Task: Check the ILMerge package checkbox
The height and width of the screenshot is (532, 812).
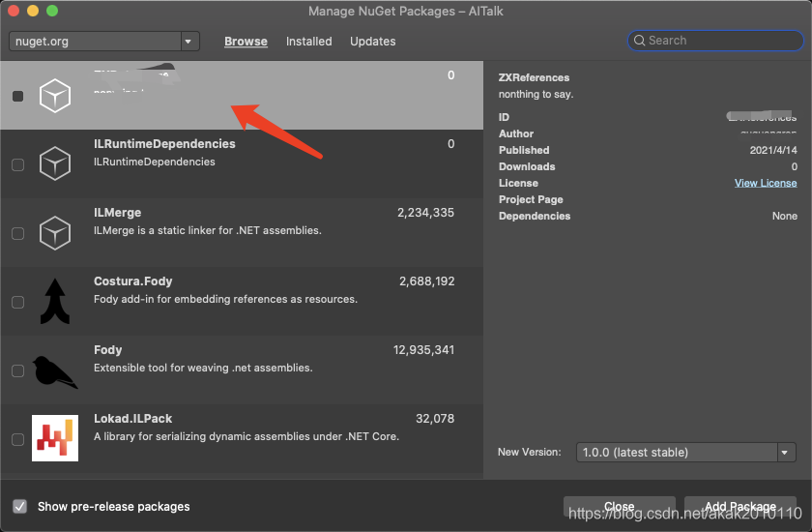Action: pos(18,233)
